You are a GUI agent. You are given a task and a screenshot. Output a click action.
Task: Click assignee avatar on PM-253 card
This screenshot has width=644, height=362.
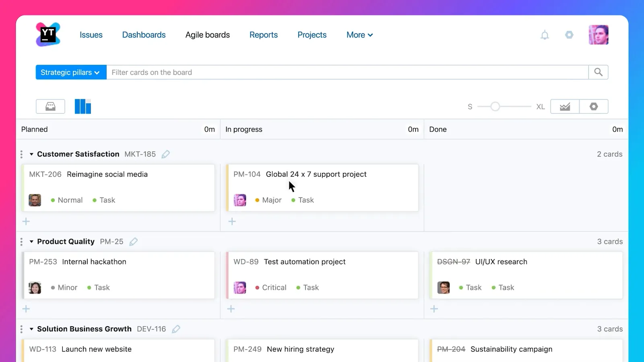[x=35, y=288]
